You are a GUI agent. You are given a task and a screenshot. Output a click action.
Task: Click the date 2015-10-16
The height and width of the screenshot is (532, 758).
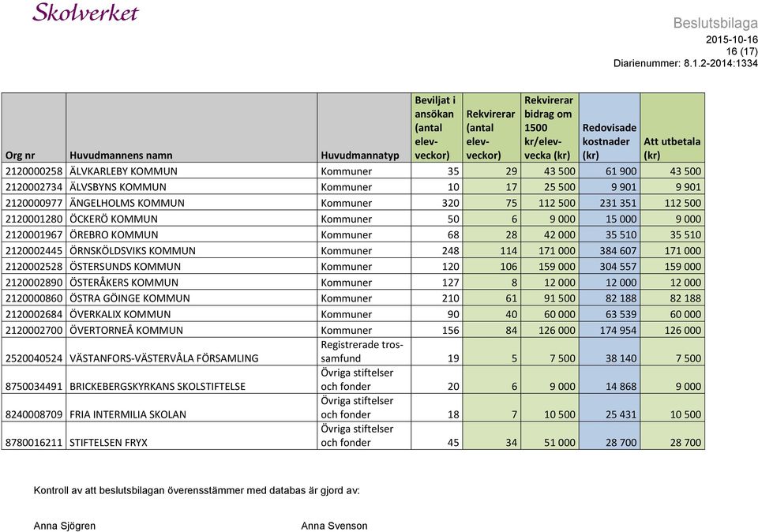(732, 39)
